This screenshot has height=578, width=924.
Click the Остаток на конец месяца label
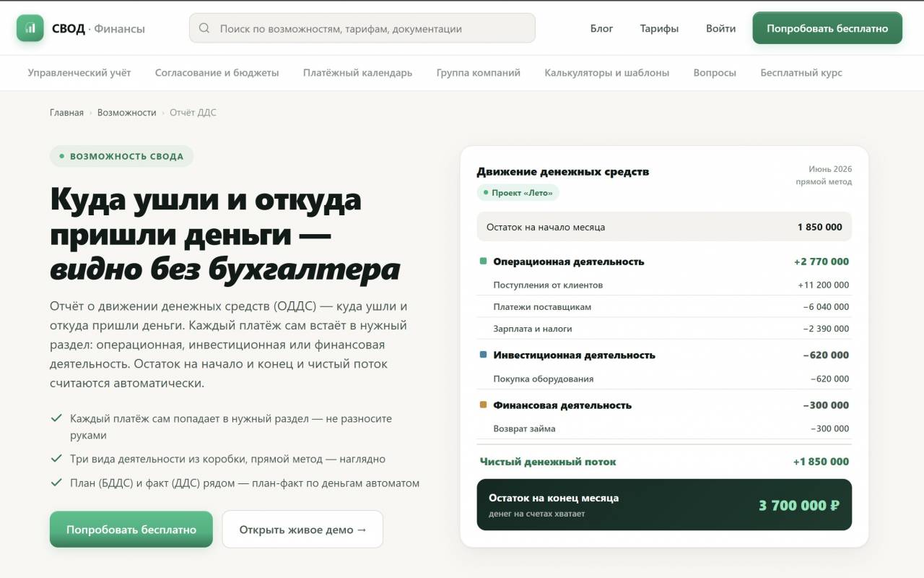click(x=554, y=498)
